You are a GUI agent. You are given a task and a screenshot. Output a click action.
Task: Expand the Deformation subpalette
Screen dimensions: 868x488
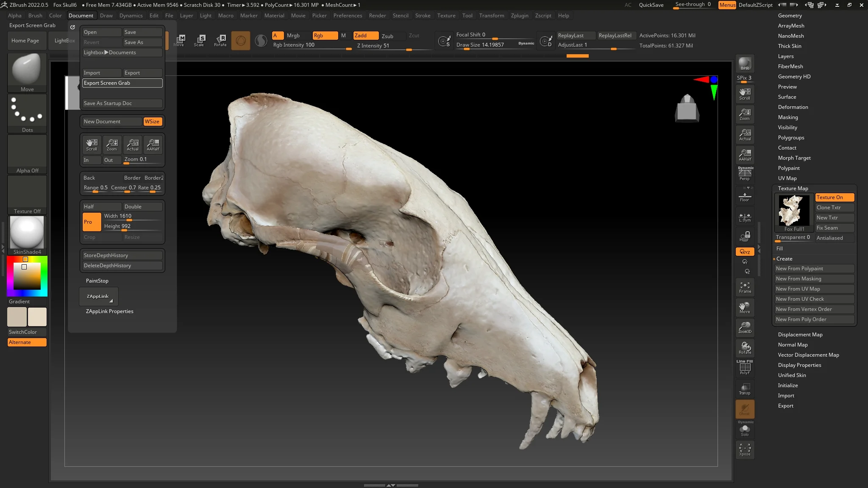coord(793,107)
